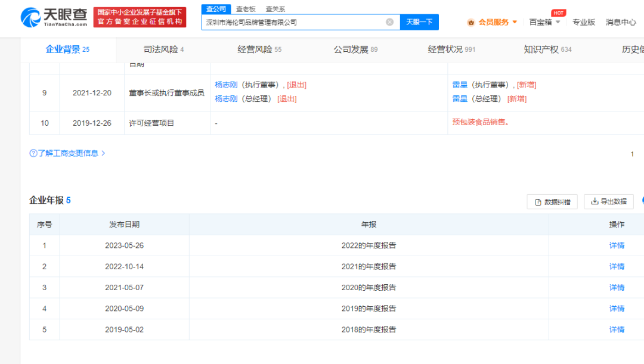Clear the search field with the X icon
This screenshot has height=364, width=644.
(x=390, y=22)
